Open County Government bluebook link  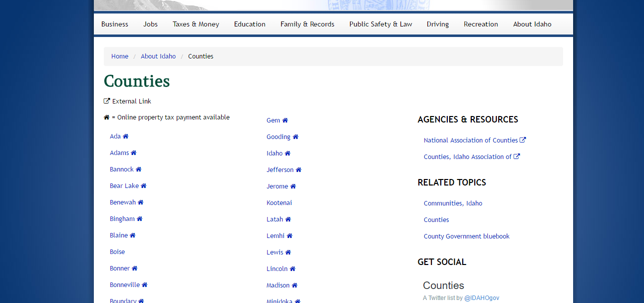tap(466, 236)
